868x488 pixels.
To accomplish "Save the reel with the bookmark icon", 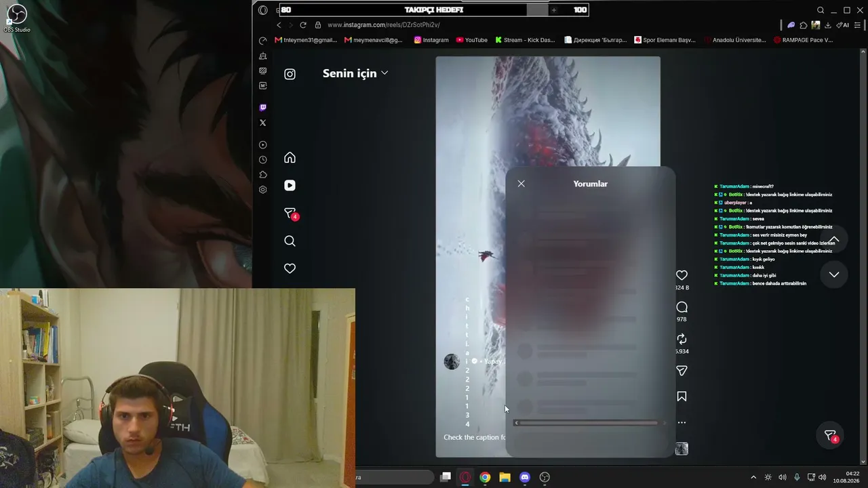I will (682, 396).
